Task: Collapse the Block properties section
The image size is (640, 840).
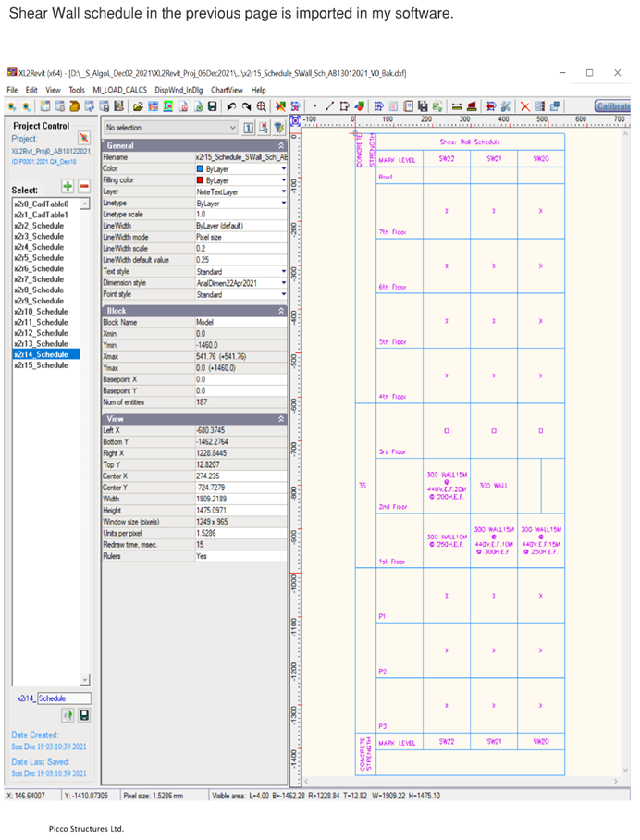Action: coord(281,311)
